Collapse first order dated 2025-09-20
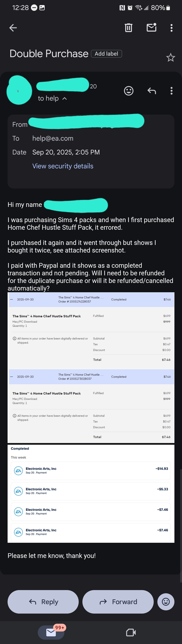The image size is (182, 644). click(x=11, y=299)
